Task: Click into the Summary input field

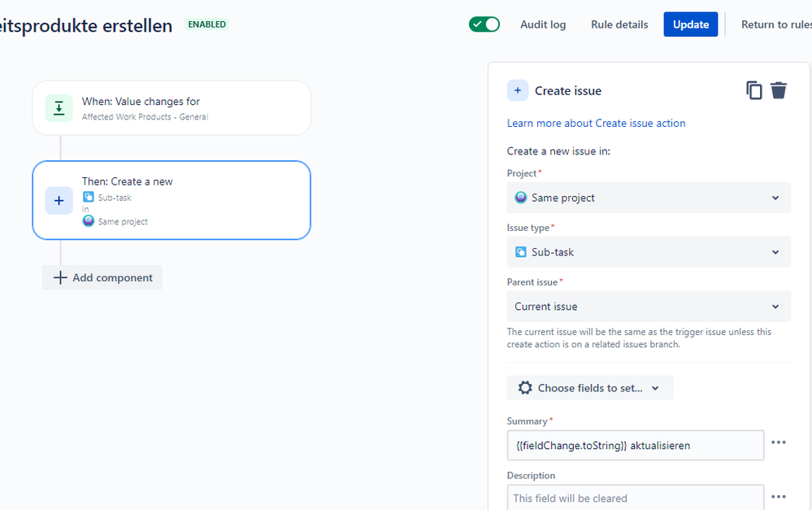Action: pyautogui.click(x=636, y=445)
